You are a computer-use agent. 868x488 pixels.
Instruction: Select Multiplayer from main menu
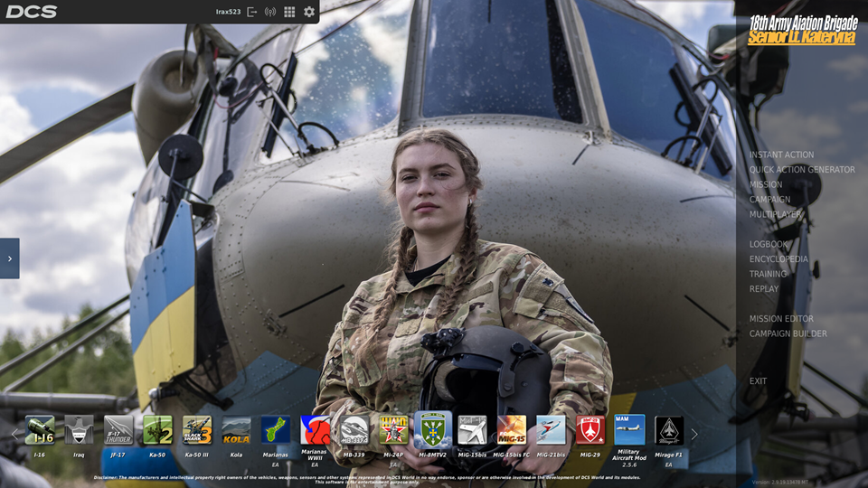point(775,214)
